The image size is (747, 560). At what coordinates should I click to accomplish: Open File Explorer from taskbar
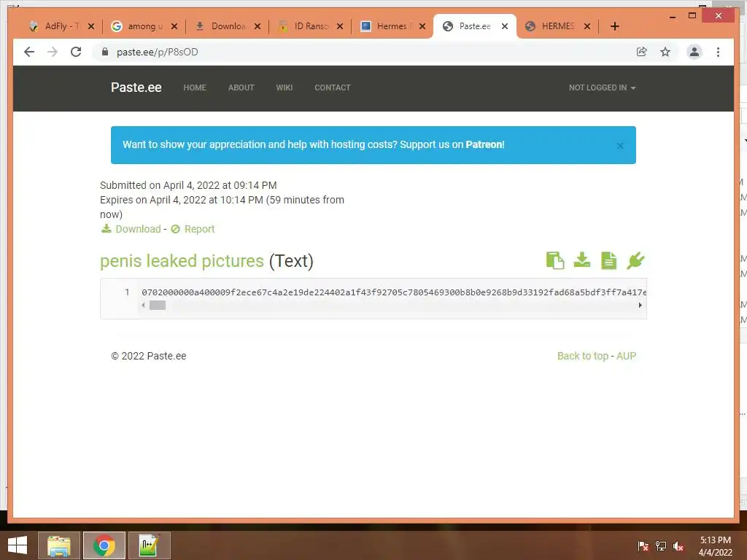tap(59, 545)
